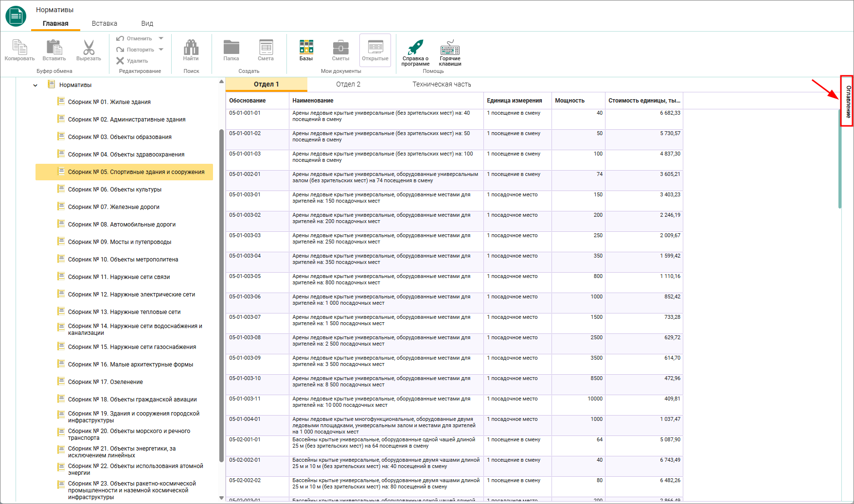Switch to the Вставка ribbon tab

(x=105, y=23)
